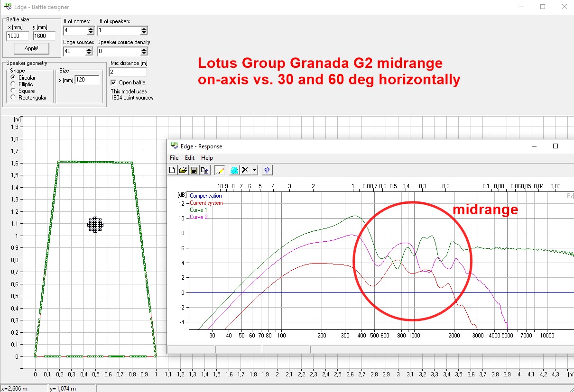The image size is (574, 392).
Task: Click 'Curve 1' legend entry
Action: click(198, 210)
